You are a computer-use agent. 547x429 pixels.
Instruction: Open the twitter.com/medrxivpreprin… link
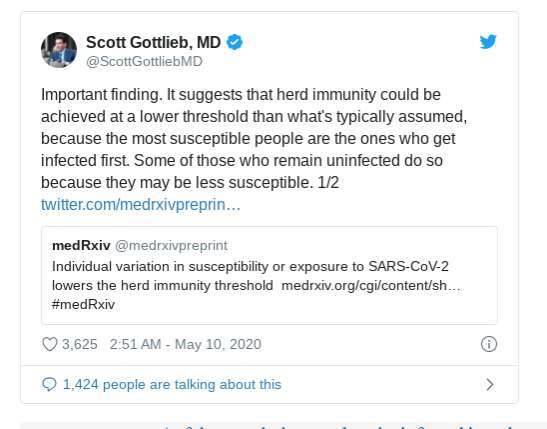point(141,205)
